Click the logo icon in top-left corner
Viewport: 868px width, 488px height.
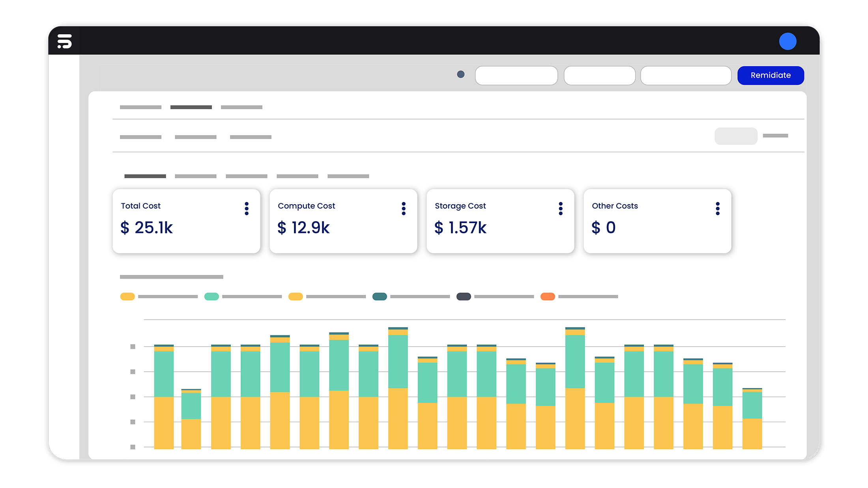pos(64,41)
